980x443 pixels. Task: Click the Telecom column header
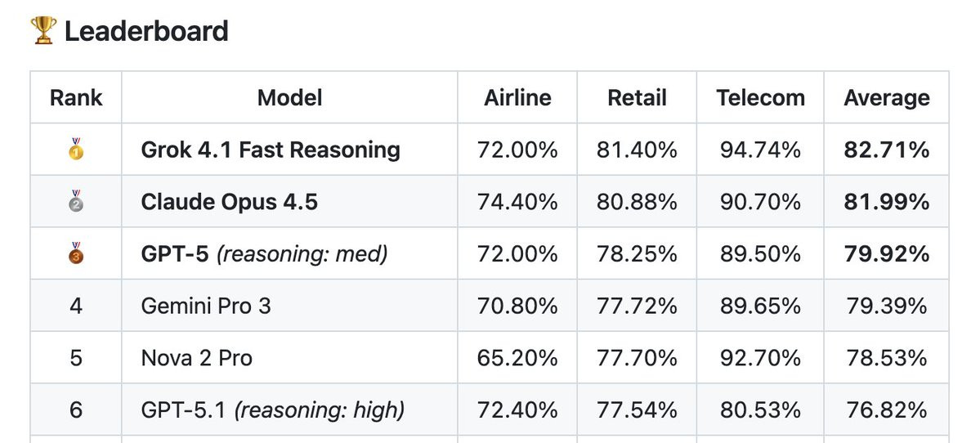point(761,97)
